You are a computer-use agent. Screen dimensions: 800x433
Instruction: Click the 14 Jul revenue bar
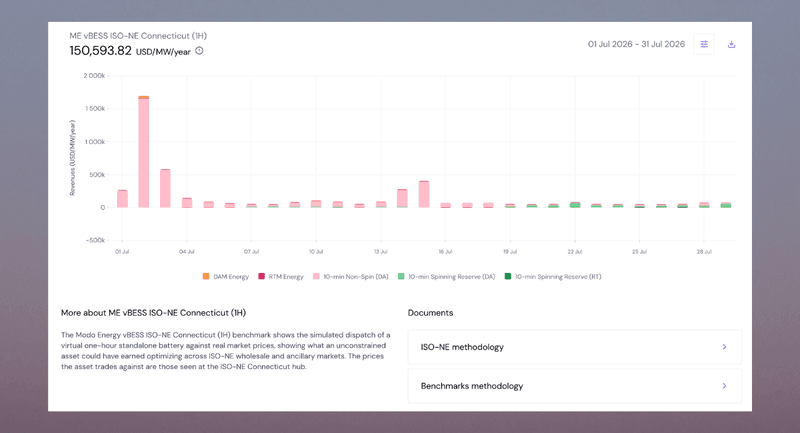pyautogui.click(x=402, y=198)
